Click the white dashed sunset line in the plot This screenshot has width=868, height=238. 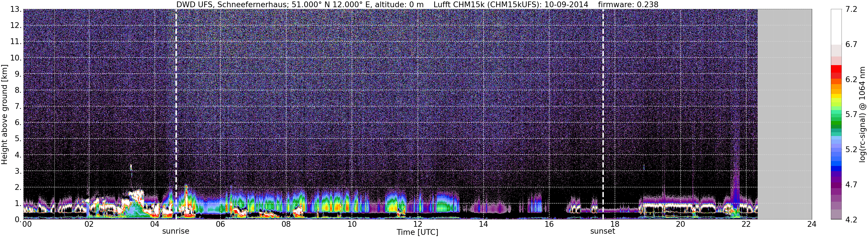tap(603, 114)
